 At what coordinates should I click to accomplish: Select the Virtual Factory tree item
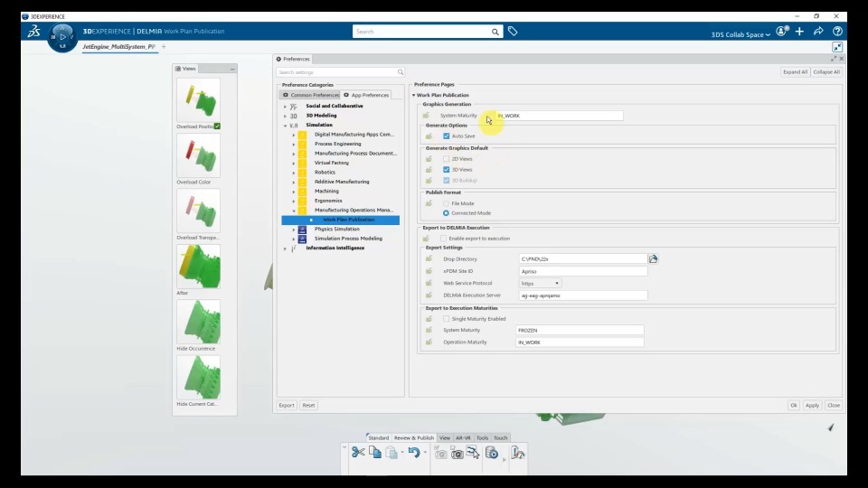click(x=332, y=163)
